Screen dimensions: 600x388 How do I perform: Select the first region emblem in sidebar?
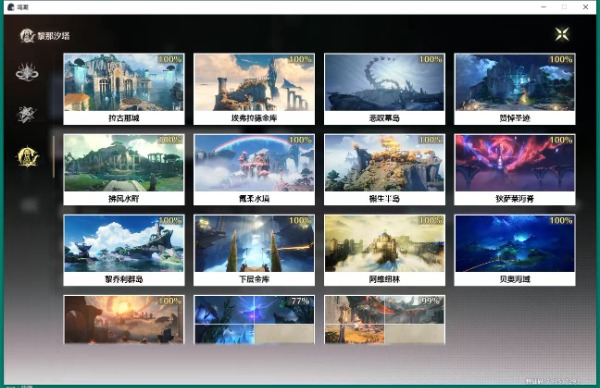click(27, 72)
